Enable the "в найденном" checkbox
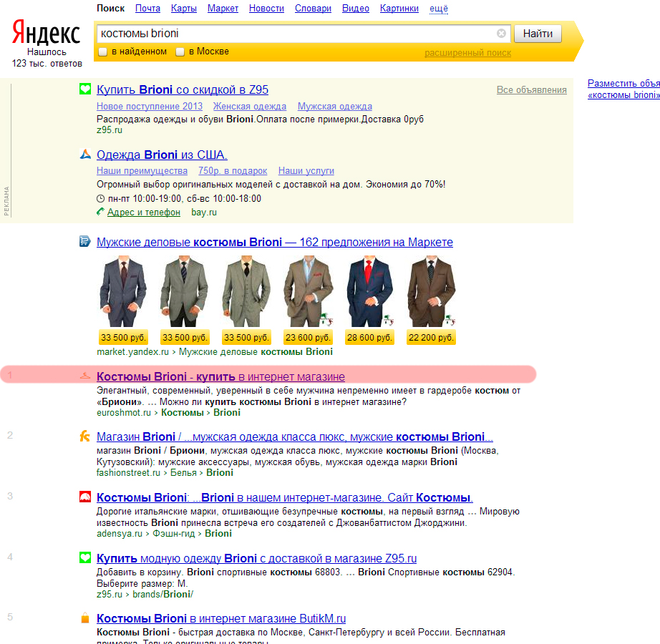 click(x=102, y=52)
